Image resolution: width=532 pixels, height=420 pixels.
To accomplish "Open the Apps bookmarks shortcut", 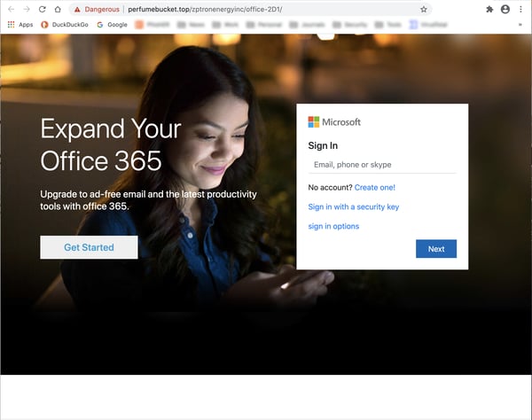I will pyautogui.click(x=20, y=25).
